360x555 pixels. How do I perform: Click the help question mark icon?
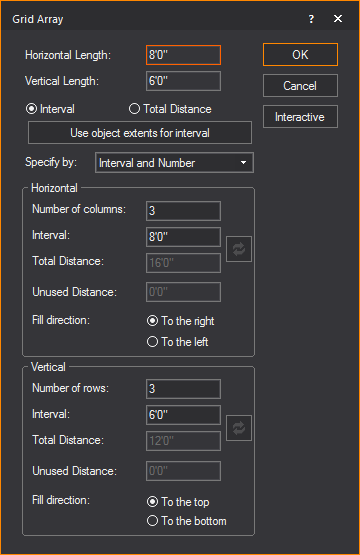pos(311,19)
